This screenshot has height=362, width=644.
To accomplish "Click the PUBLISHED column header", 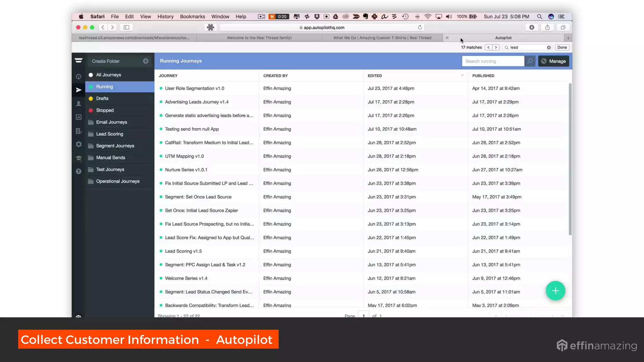I will click(483, 76).
